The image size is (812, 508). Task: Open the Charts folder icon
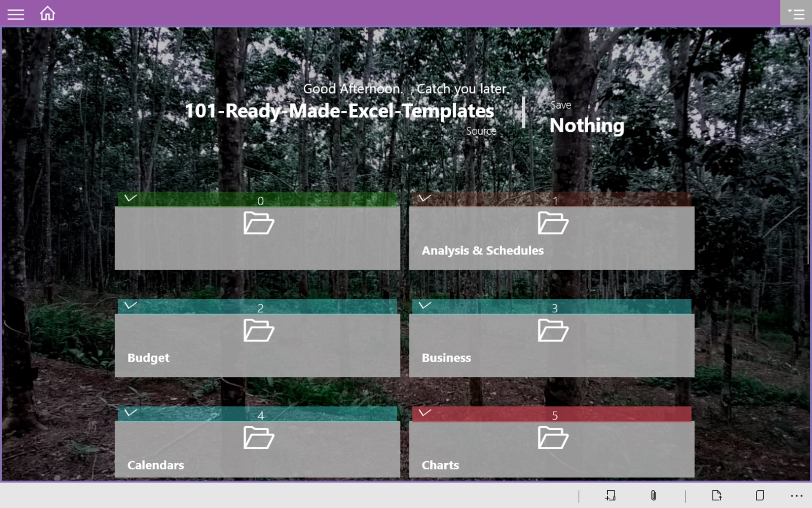pyautogui.click(x=553, y=438)
